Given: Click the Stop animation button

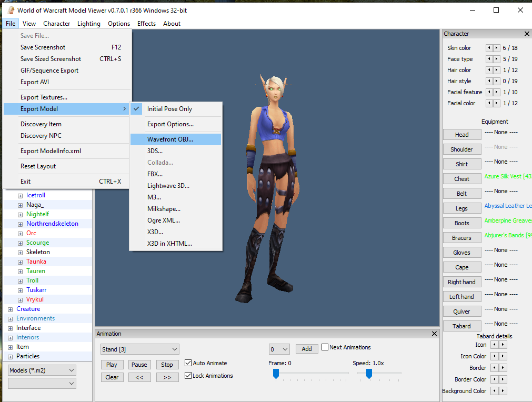Looking at the screenshot, I should pos(167,365).
